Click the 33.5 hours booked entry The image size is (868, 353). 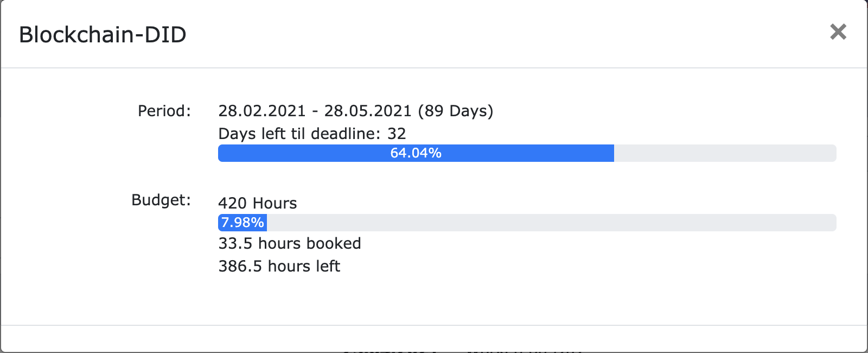(290, 244)
